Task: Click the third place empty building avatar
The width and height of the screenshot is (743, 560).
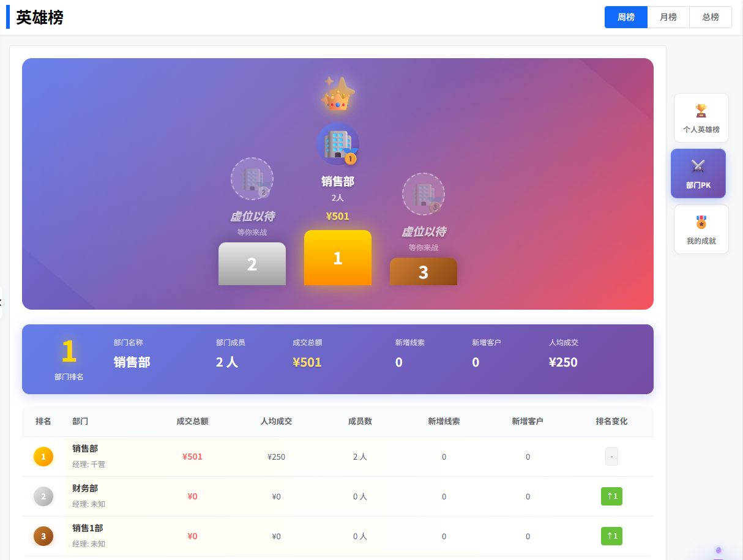Action: point(423,194)
